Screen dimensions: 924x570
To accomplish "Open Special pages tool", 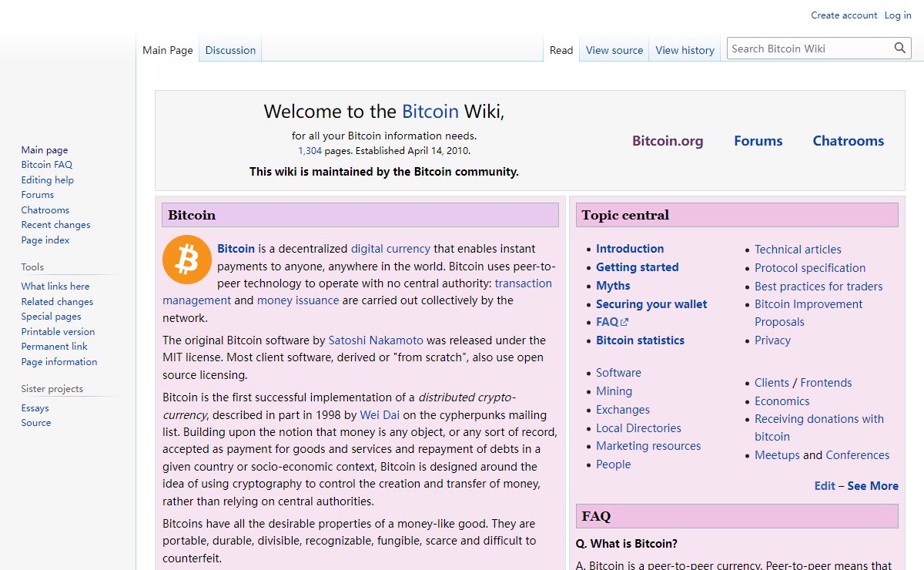I will click(51, 317).
